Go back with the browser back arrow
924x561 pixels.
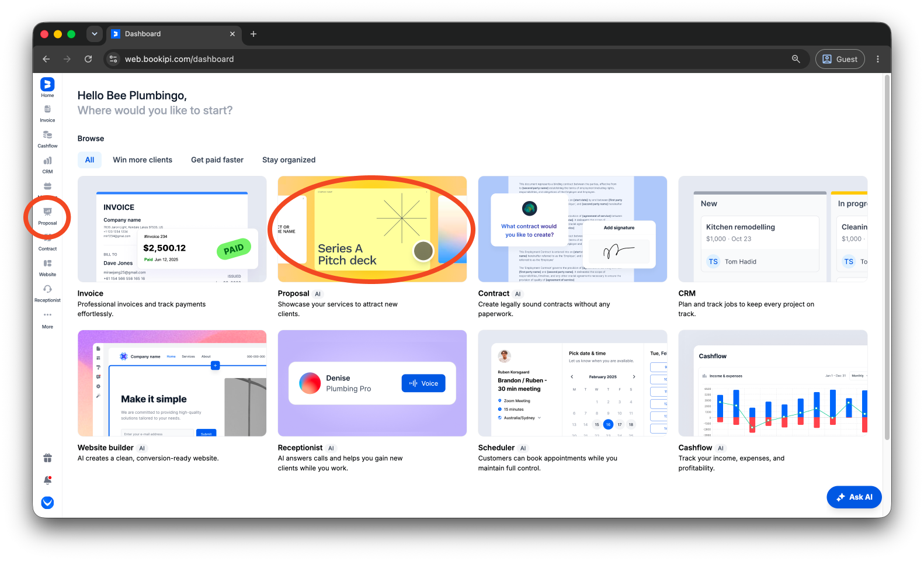coord(46,59)
